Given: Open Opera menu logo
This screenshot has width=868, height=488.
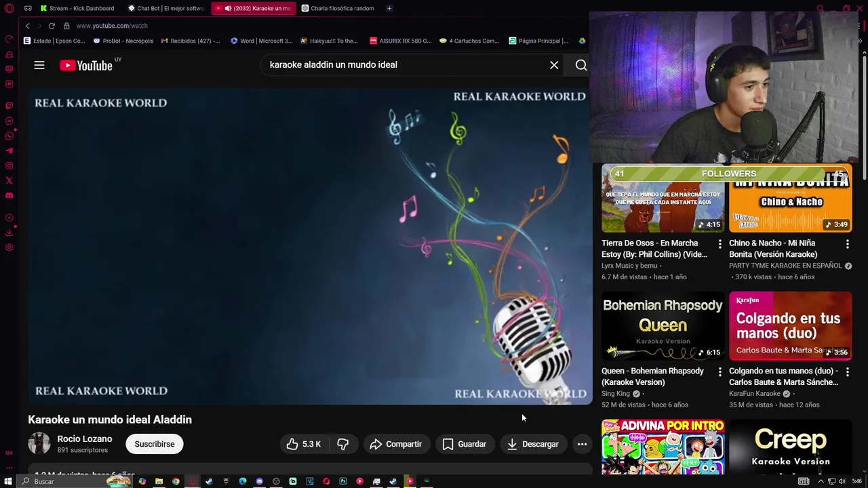Looking at the screenshot, I should click(9, 8).
